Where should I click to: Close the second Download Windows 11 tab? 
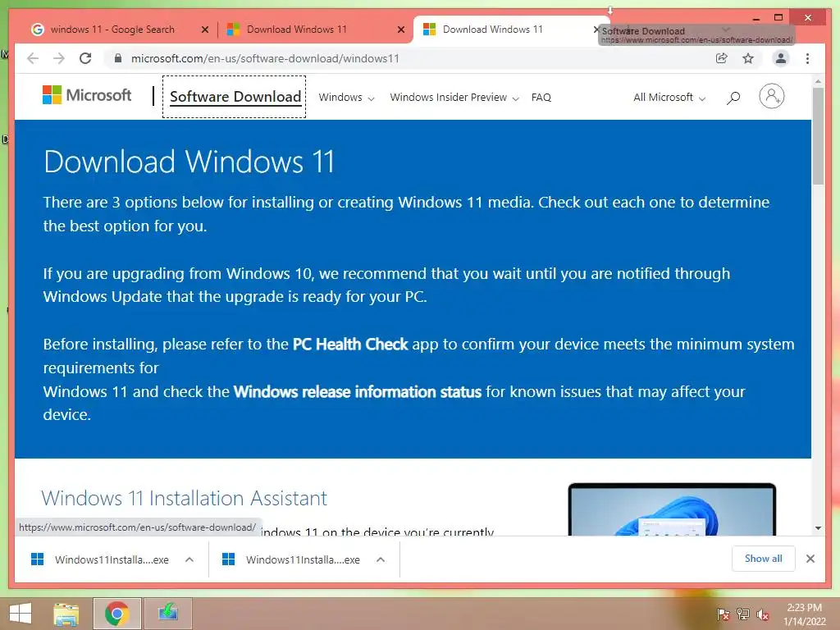pos(400,30)
